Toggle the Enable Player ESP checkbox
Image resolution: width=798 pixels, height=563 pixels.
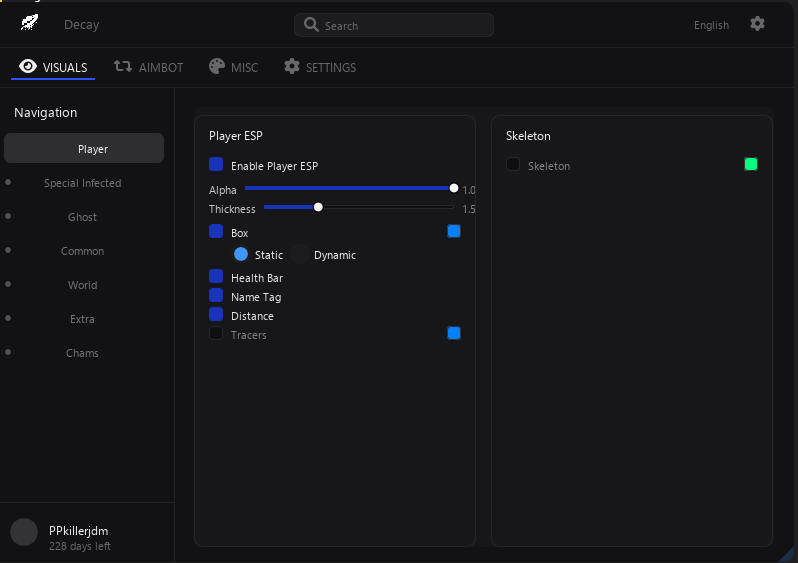tap(216, 165)
